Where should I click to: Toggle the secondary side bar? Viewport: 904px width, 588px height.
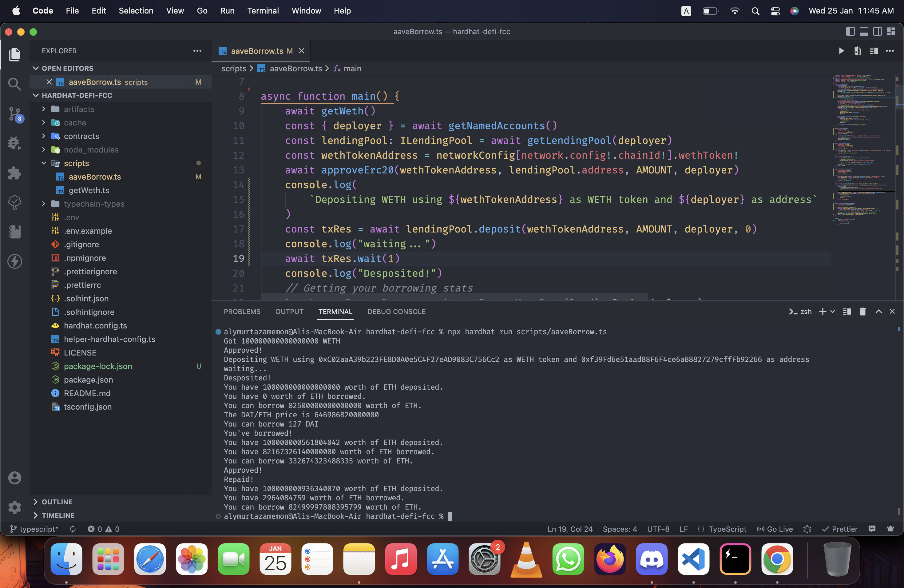coord(878,32)
